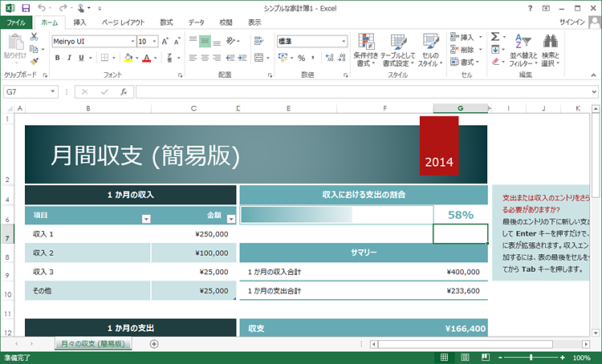Image resolution: width=602 pixels, height=364 pixels.
Task: Increase font size with large A icon
Action: click(165, 41)
